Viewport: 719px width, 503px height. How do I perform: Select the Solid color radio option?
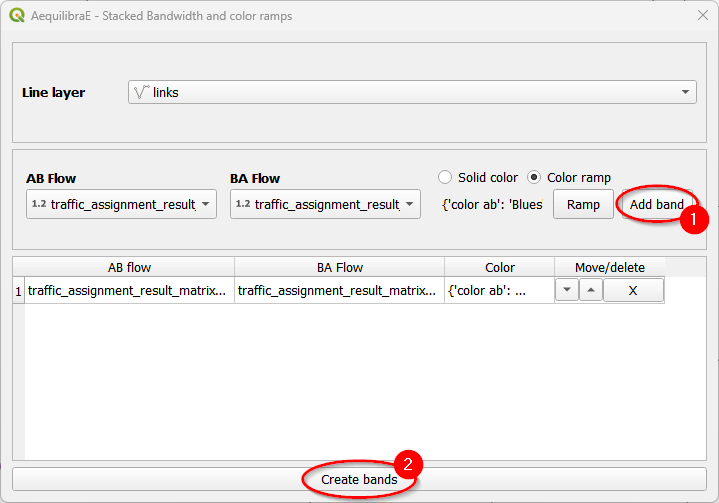click(446, 177)
